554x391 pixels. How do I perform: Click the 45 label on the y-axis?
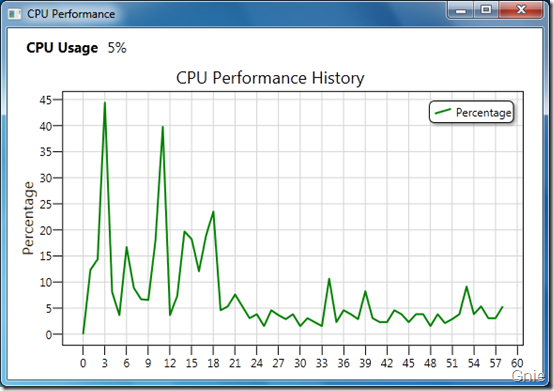click(x=46, y=100)
